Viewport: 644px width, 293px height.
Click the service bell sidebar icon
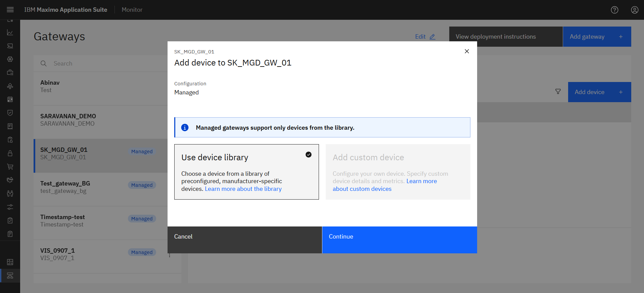pyautogui.click(x=10, y=180)
